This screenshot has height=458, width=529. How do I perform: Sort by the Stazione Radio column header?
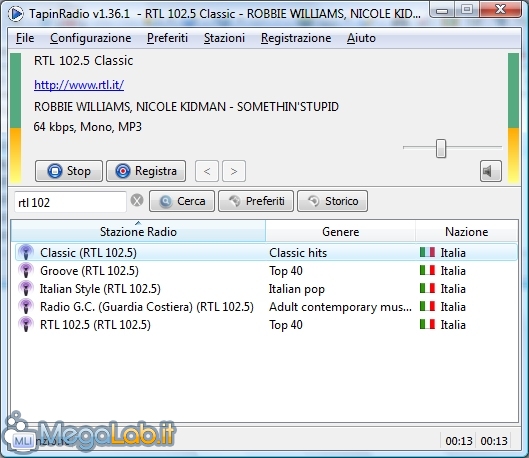[x=138, y=231]
